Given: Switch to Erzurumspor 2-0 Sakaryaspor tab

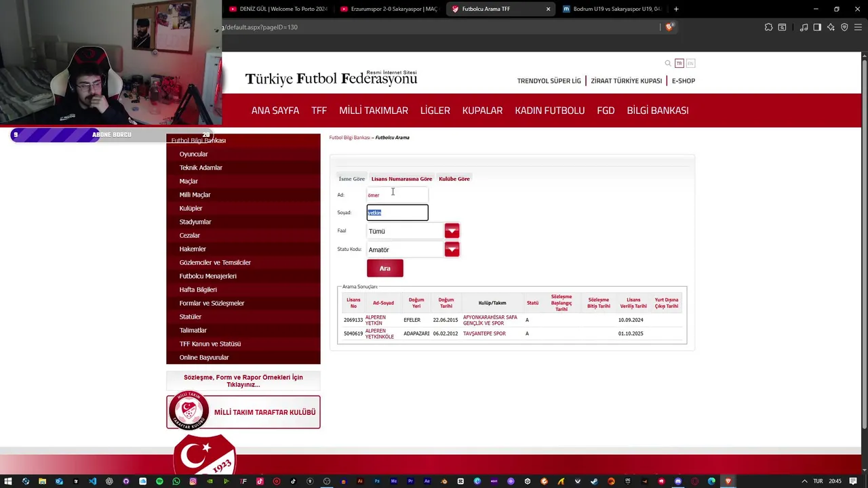Looking at the screenshot, I should pyautogui.click(x=389, y=9).
